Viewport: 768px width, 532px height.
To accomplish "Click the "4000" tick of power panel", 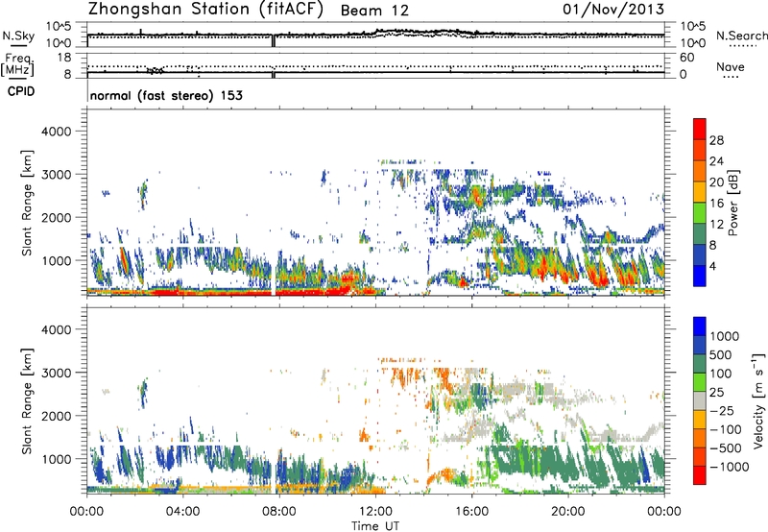I will click(x=57, y=132).
